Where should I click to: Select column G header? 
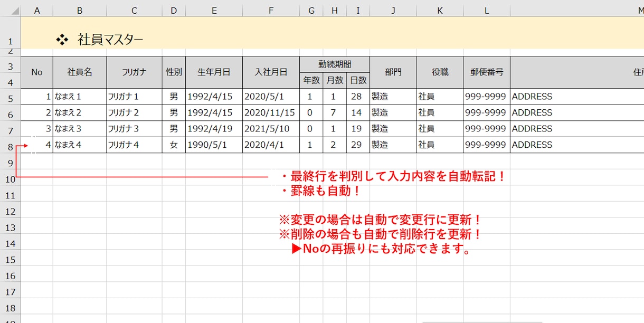(x=311, y=11)
